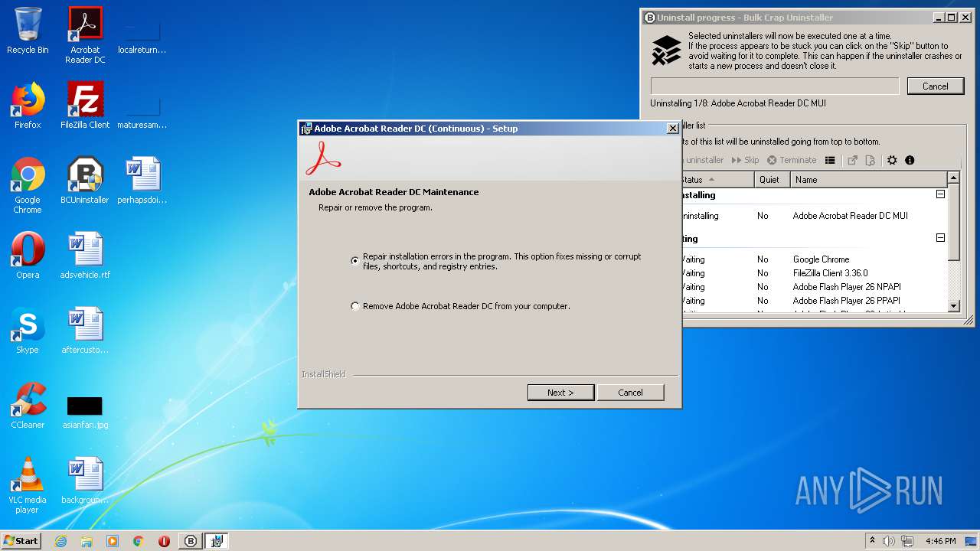980x551 pixels.
Task: Select the backgroun... document on desktop
Action: 85,481
